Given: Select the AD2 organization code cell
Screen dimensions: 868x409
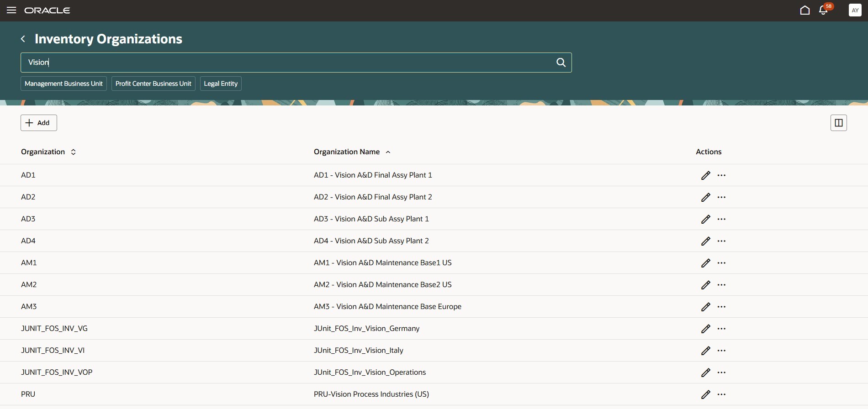Looking at the screenshot, I should 28,197.
